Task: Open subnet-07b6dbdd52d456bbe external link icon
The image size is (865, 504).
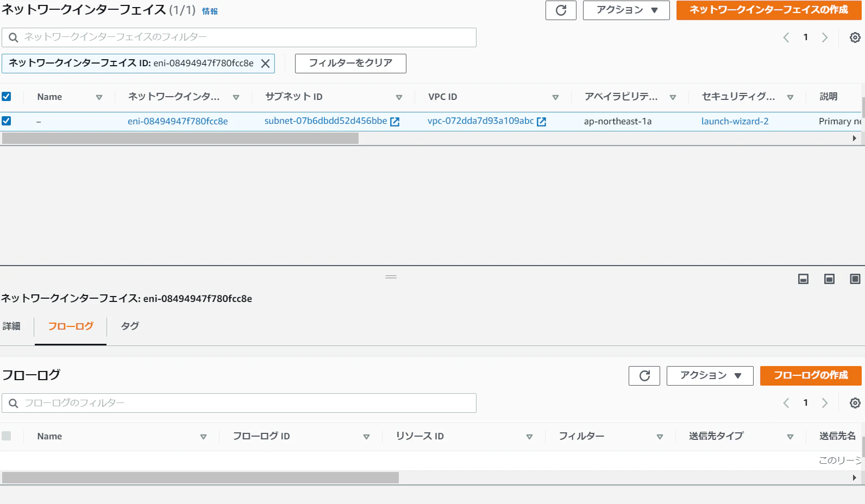Action: (x=395, y=122)
